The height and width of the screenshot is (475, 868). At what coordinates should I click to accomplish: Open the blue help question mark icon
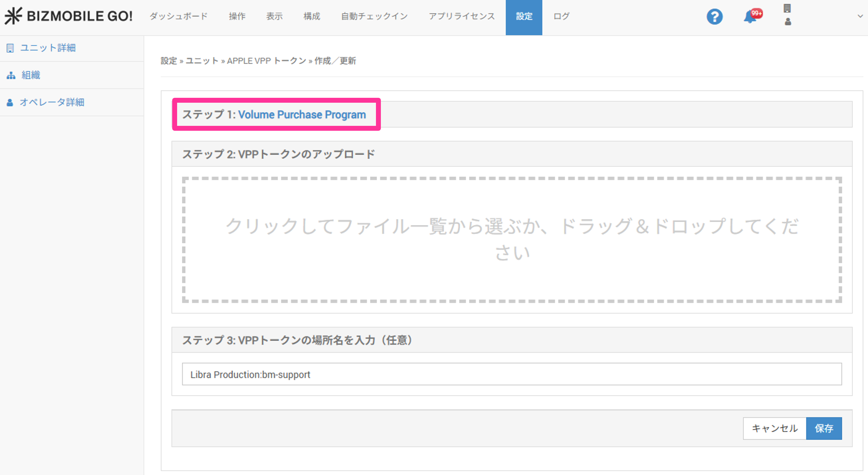pos(714,16)
